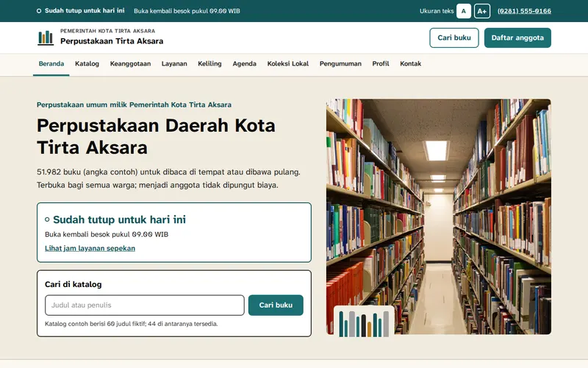Screen dimensions: 588x368
Task: Click the library logo bar-chart icon in header
Action: click(x=46, y=38)
